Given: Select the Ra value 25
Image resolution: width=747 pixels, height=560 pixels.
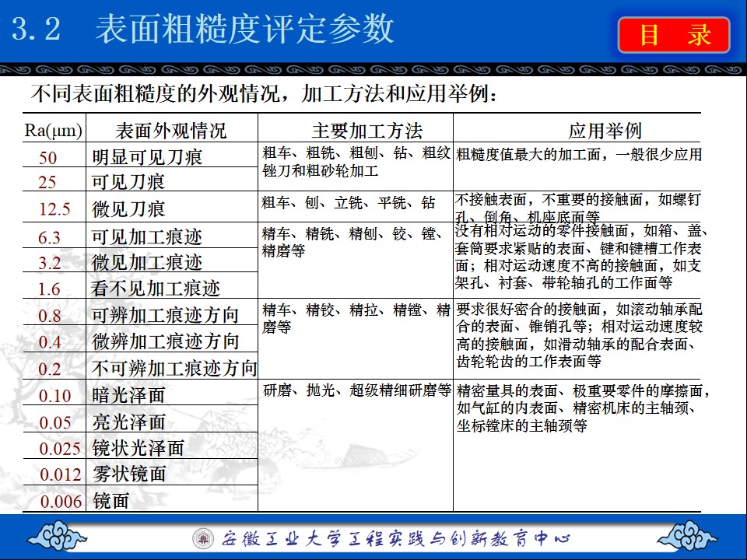Looking at the screenshot, I should 47,182.
